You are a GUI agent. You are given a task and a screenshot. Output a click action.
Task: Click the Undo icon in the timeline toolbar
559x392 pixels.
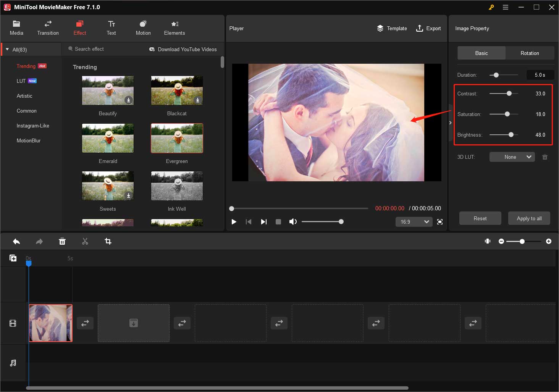(x=16, y=241)
